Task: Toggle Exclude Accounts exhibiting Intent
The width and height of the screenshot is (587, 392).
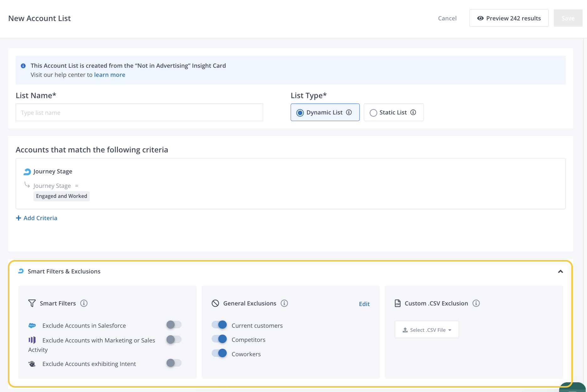Action: 174,363
